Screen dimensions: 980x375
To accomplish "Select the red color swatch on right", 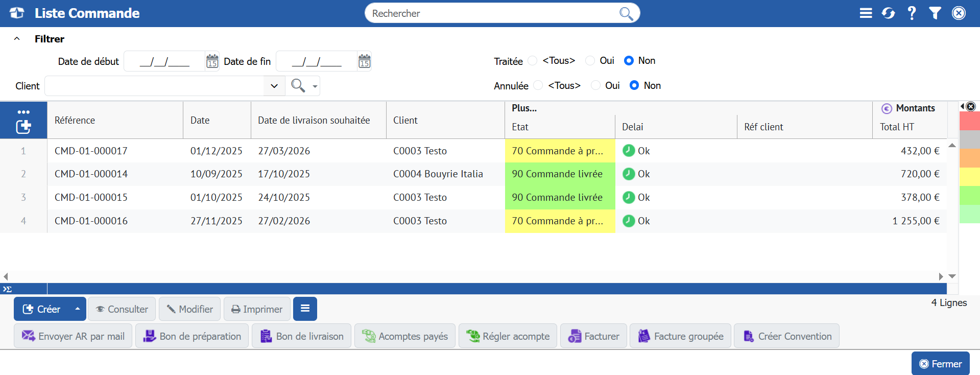I will (969, 121).
